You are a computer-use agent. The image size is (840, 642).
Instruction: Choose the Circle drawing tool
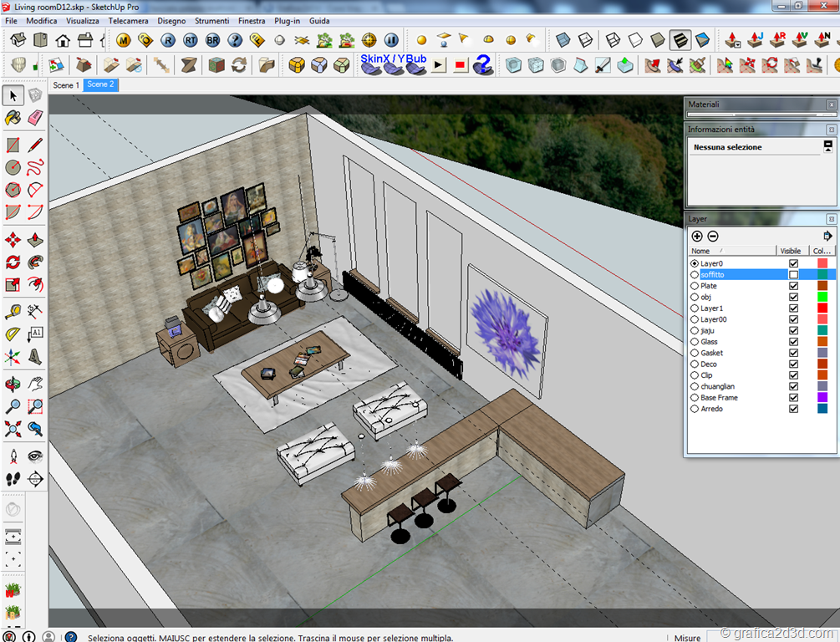click(13, 167)
